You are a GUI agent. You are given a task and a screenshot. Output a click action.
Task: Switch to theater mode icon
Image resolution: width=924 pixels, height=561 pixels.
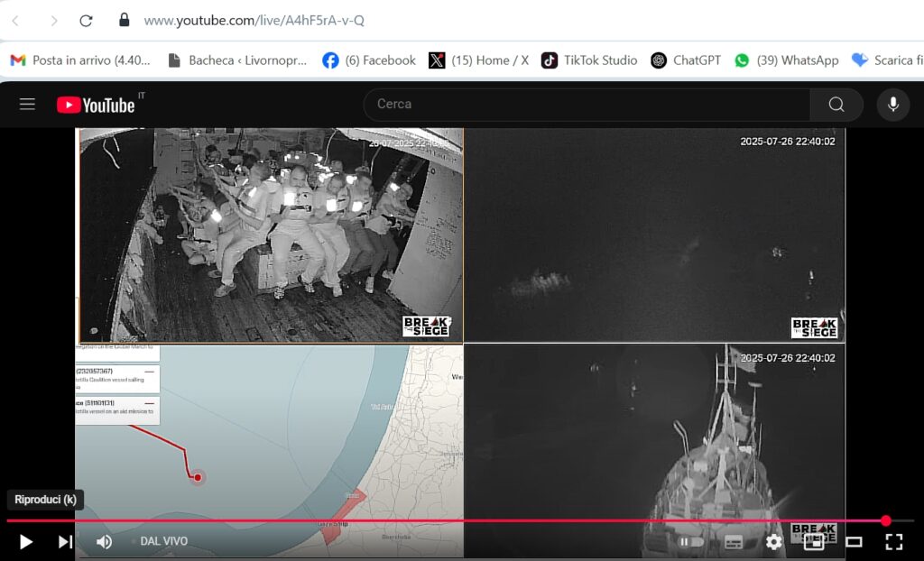pos(855,542)
